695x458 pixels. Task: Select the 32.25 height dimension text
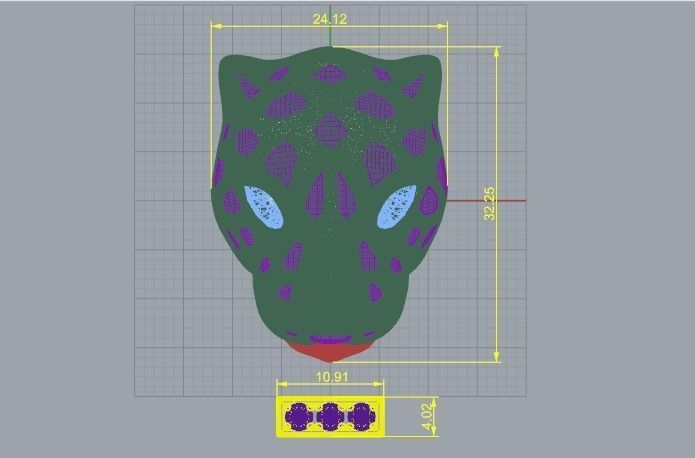[x=490, y=204]
